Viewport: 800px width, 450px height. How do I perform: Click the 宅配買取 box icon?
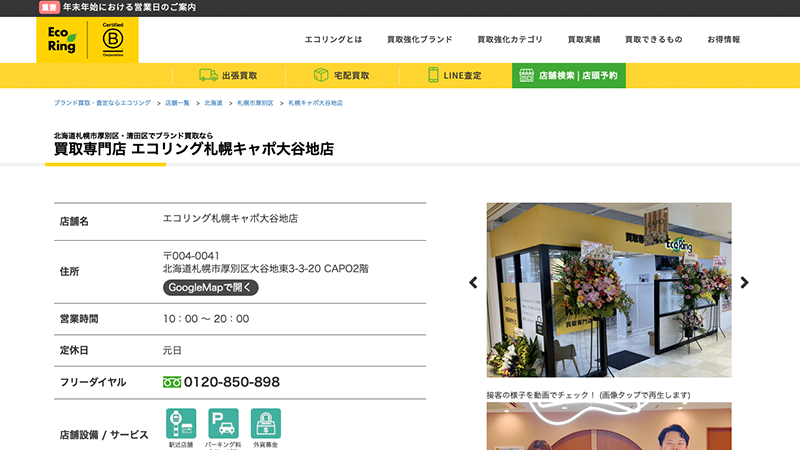[x=321, y=75]
